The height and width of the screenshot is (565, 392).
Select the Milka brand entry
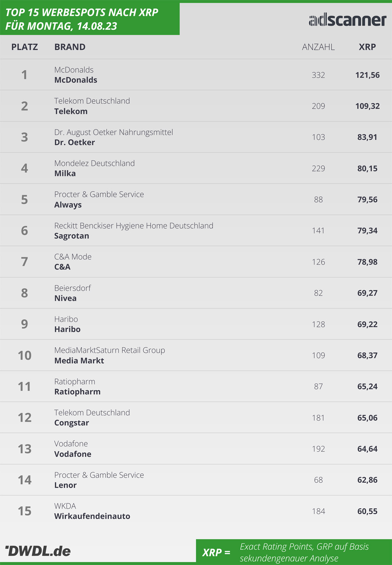point(65,174)
